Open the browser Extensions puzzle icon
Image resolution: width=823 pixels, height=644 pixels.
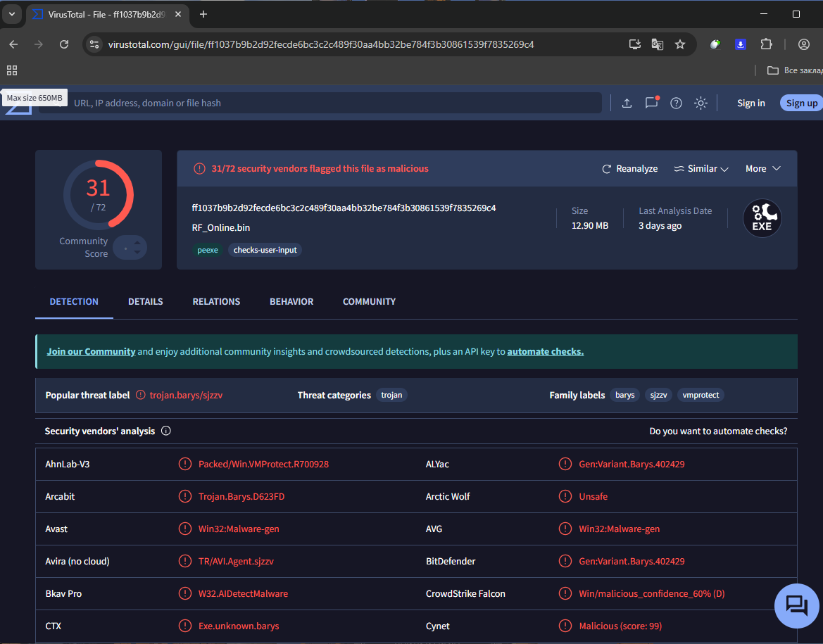tap(766, 44)
